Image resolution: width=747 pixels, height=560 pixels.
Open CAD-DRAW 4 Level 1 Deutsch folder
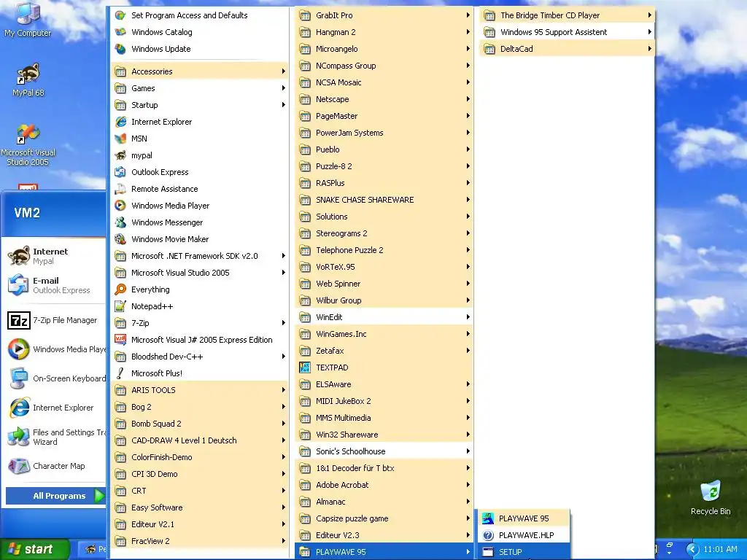pyautogui.click(x=199, y=440)
